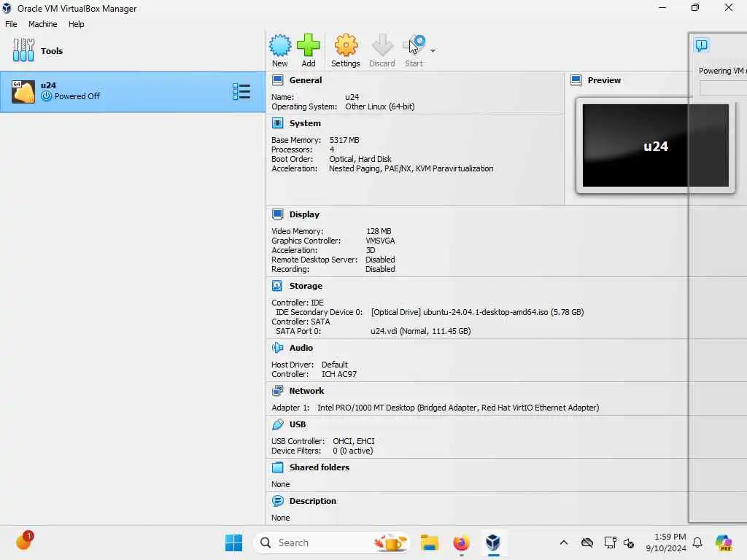747x560 pixels.
Task: Open the Description heading link
Action: tap(312, 501)
